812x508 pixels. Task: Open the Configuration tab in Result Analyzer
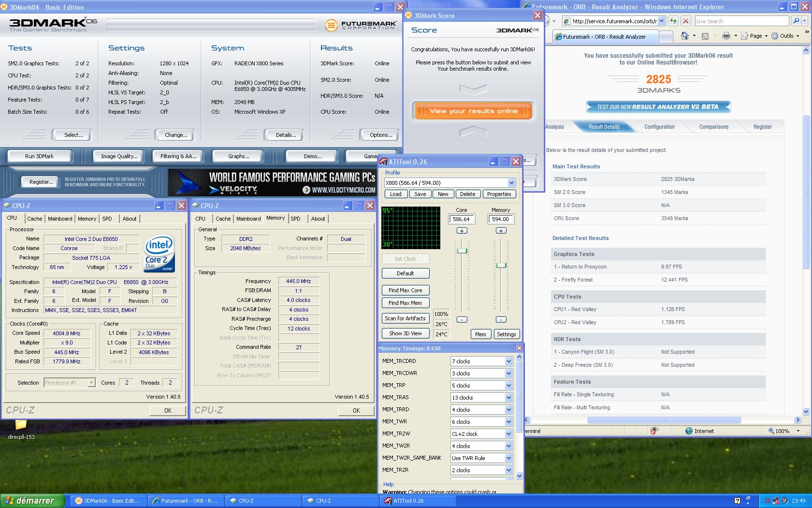click(659, 127)
